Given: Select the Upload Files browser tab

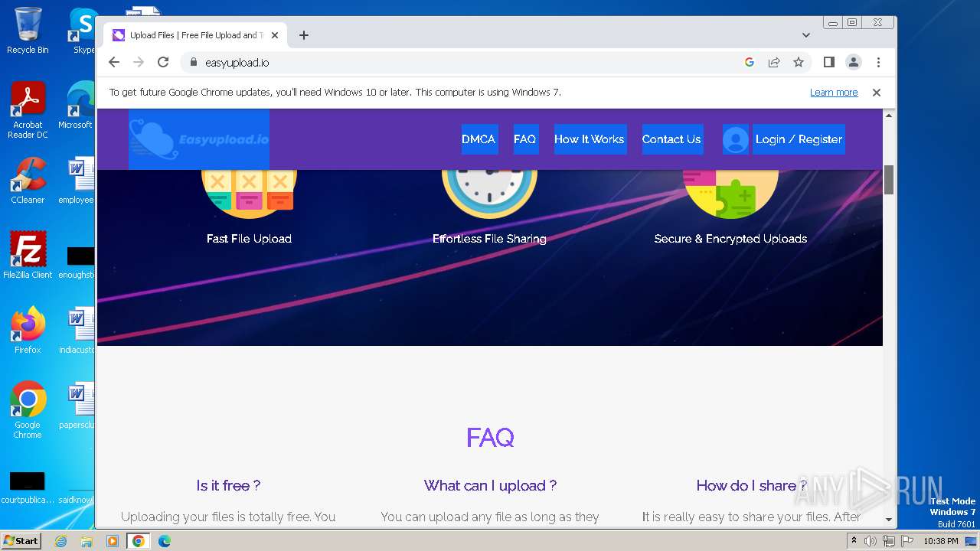Looking at the screenshot, I should 195,35.
